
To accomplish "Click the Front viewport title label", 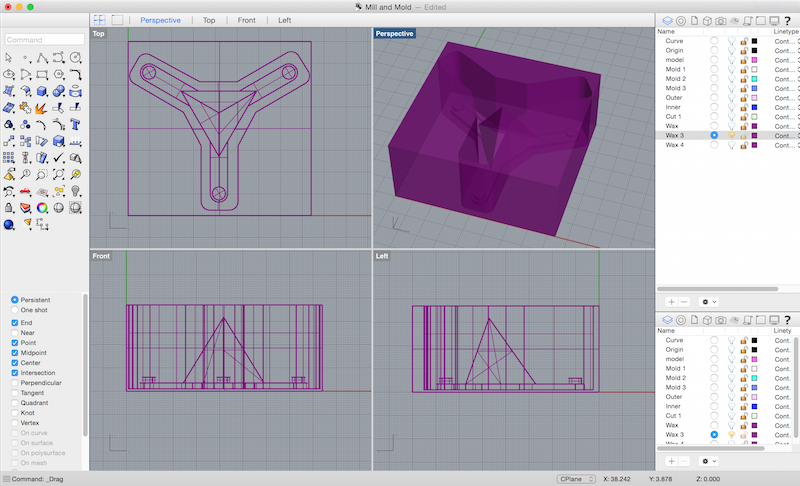I will pyautogui.click(x=101, y=256).
